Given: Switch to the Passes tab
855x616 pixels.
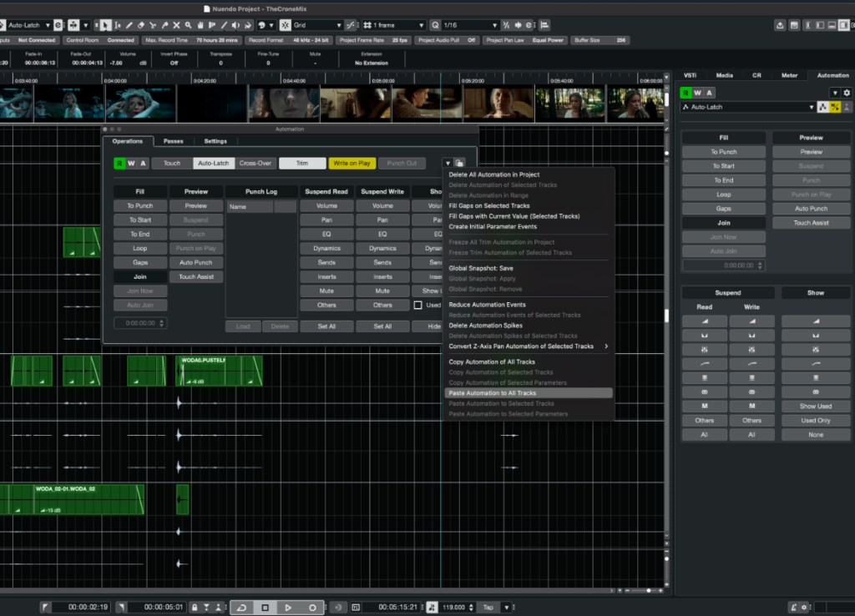Looking at the screenshot, I should tap(173, 141).
